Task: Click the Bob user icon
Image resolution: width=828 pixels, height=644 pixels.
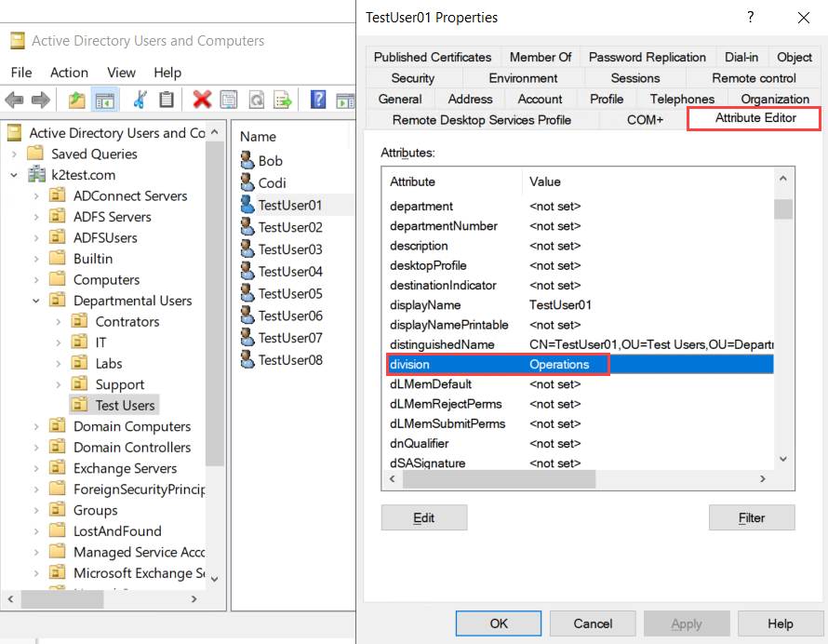Action: coord(247,160)
